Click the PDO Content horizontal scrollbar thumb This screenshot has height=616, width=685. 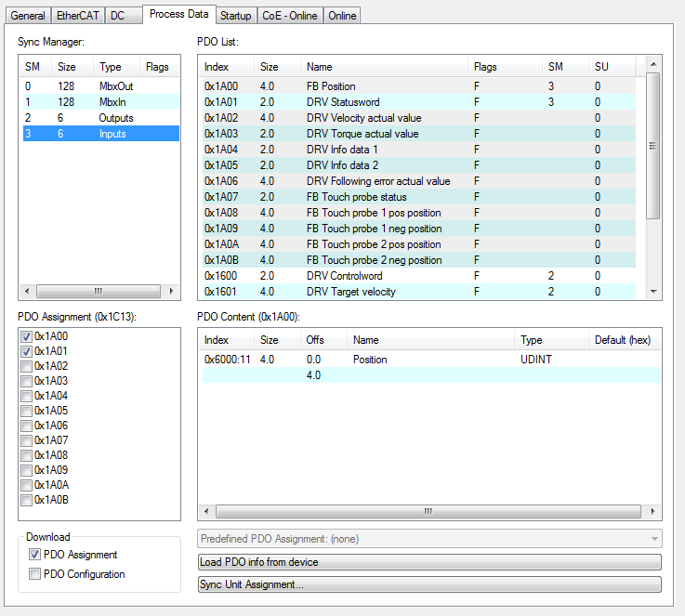[428, 511]
